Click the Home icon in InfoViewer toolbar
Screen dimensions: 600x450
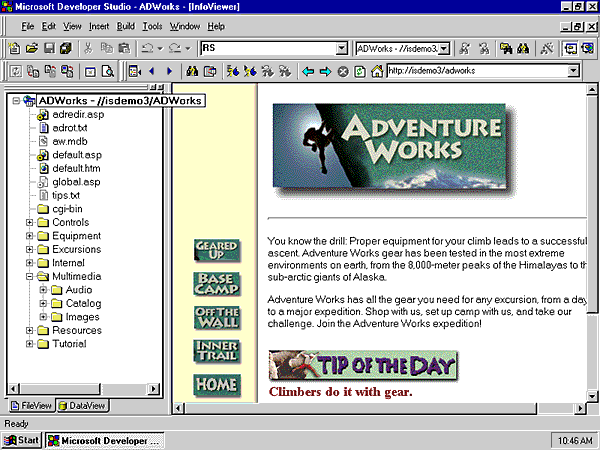coord(377,72)
